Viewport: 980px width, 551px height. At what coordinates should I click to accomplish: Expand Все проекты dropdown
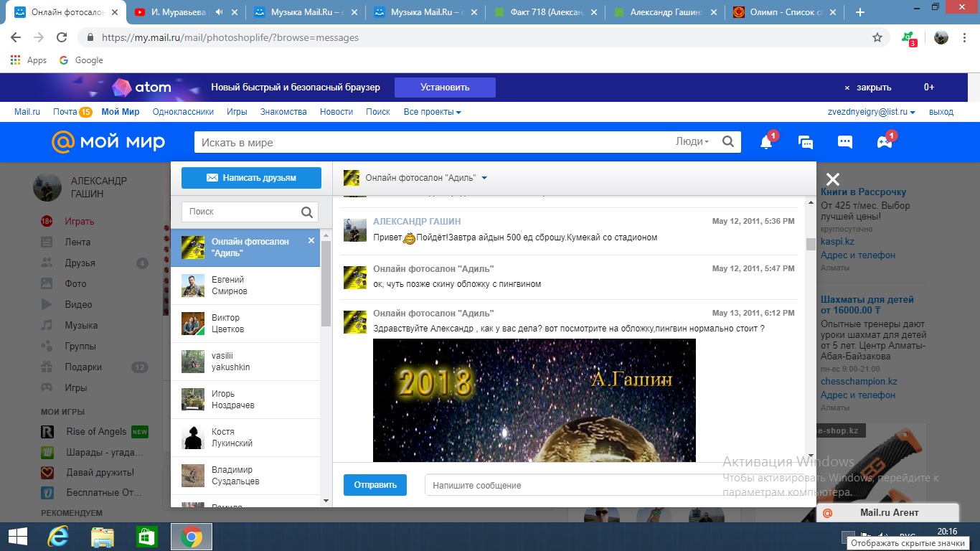(x=432, y=112)
